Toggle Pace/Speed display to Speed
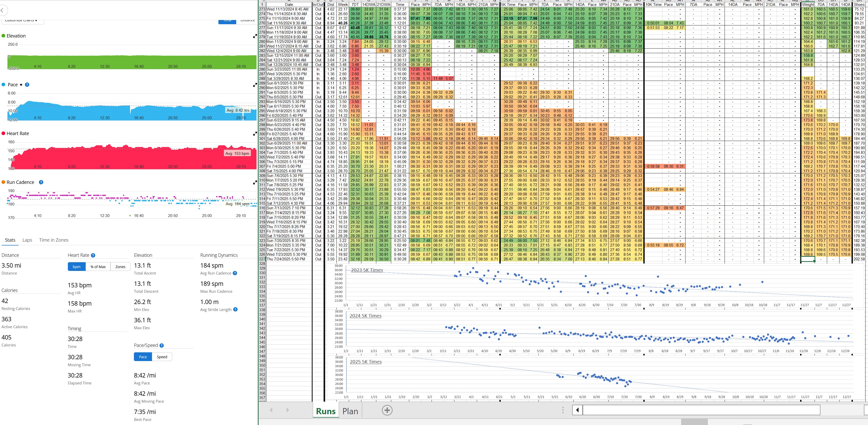868x425 pixels. (162, 357)
